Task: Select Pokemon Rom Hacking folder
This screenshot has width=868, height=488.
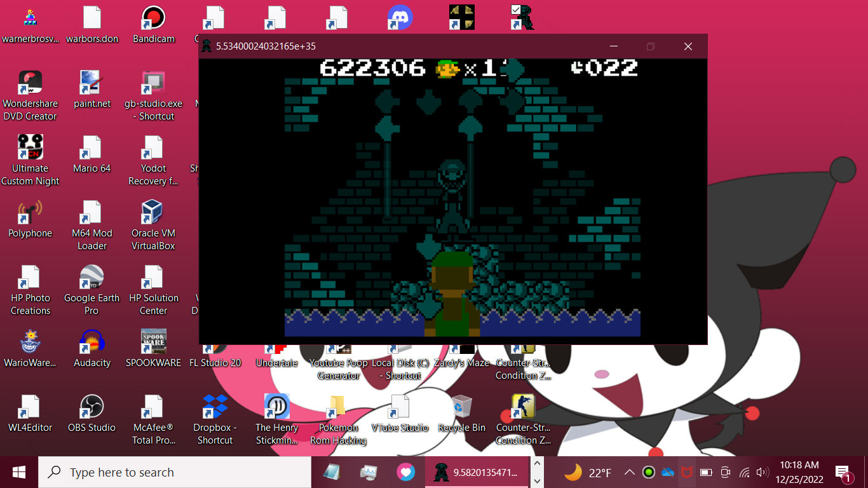Action: tap(338, 420)
